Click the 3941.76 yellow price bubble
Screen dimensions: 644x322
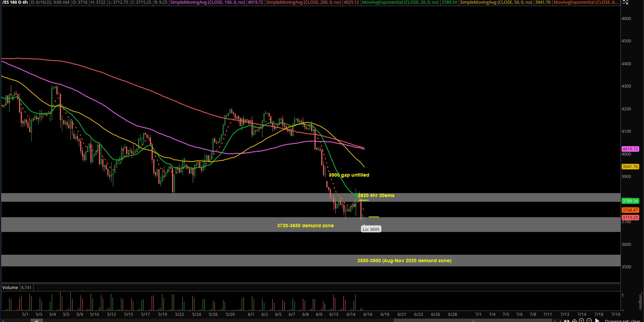[630, 166]
